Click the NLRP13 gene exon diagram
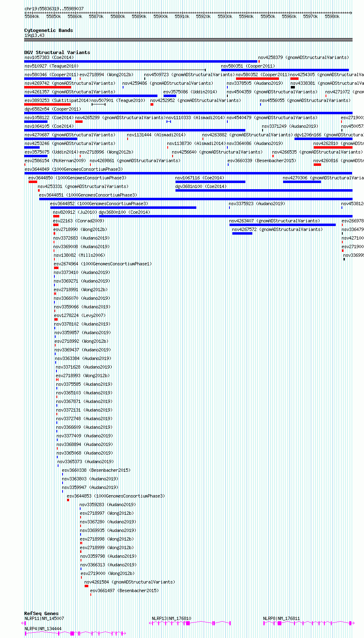This screenshot has height=638, width=364. [x=190, y=623]
